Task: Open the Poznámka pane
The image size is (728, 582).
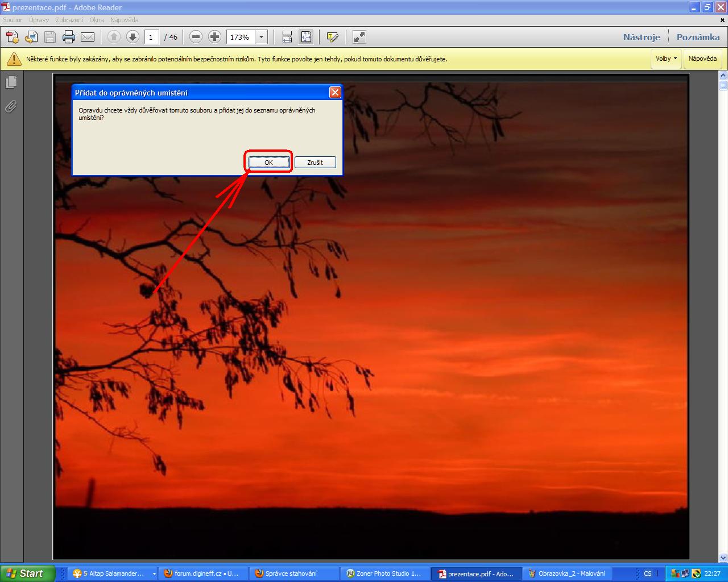Action: point(698,38)
